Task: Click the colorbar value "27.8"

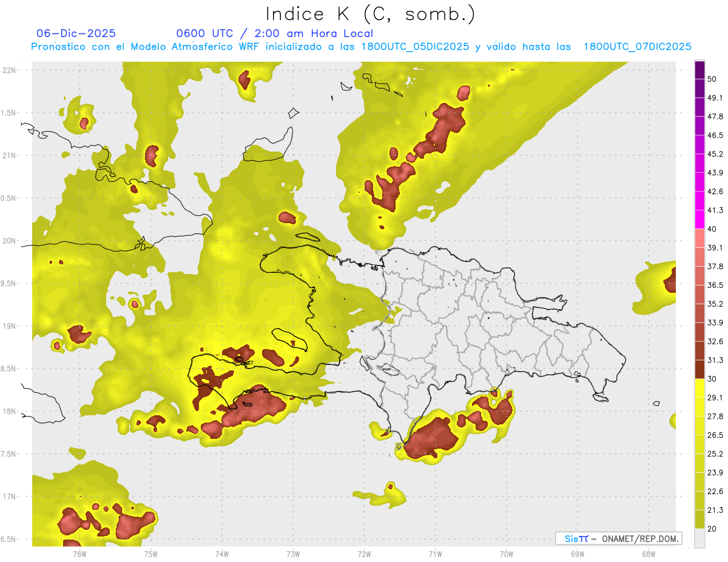Action: (x=715, y=416)
